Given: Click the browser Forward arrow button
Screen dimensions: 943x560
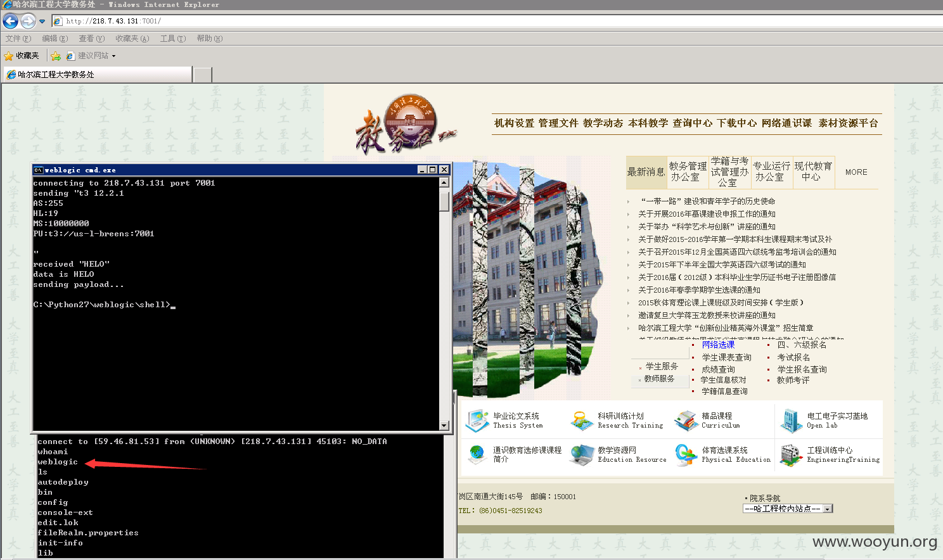Looking at the screenshot, I should pyautogui.click(x=28, y=21).
